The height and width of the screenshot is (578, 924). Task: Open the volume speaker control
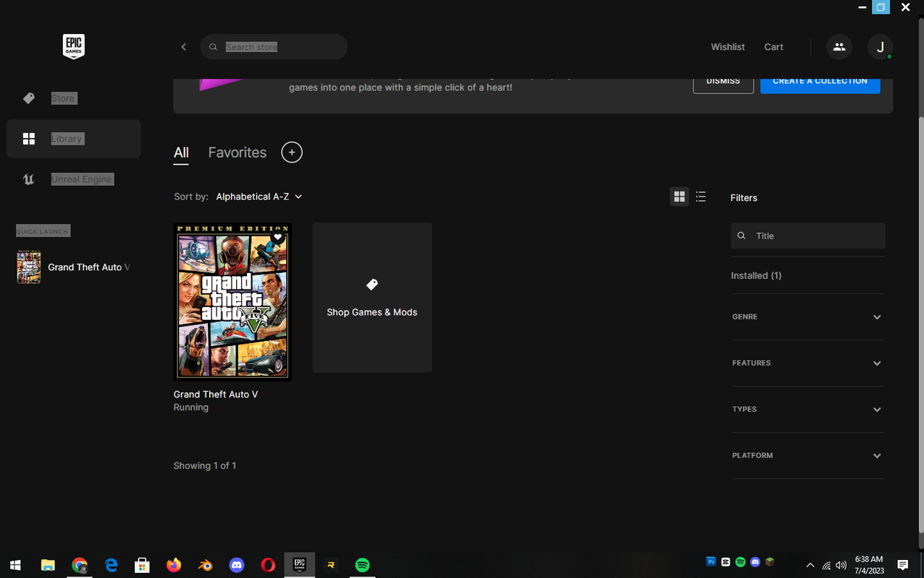(x=841, y=565)
